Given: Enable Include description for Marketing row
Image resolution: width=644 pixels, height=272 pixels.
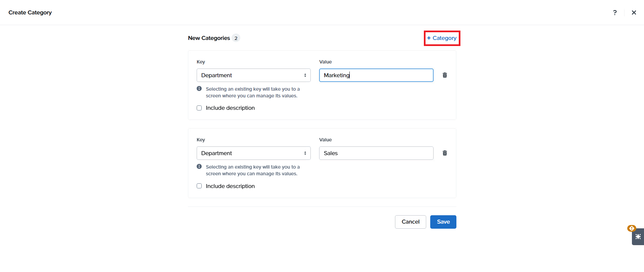Looking at the screenshot, I should [199, 108].
